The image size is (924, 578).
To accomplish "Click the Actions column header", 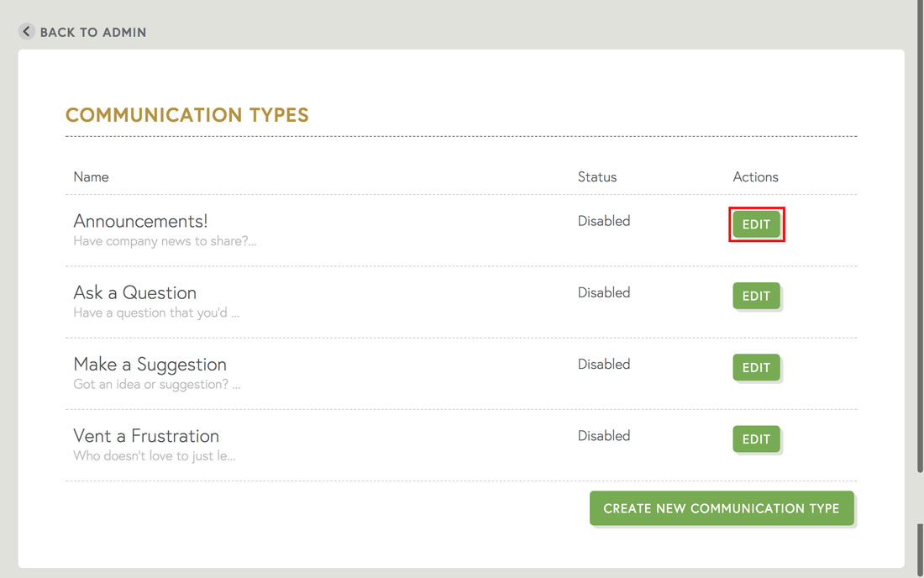I will click(x=755, y=176).
